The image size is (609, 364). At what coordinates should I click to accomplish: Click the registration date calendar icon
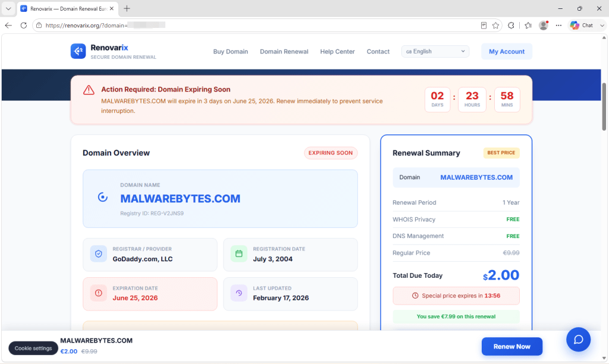click(x=239, y=254)
